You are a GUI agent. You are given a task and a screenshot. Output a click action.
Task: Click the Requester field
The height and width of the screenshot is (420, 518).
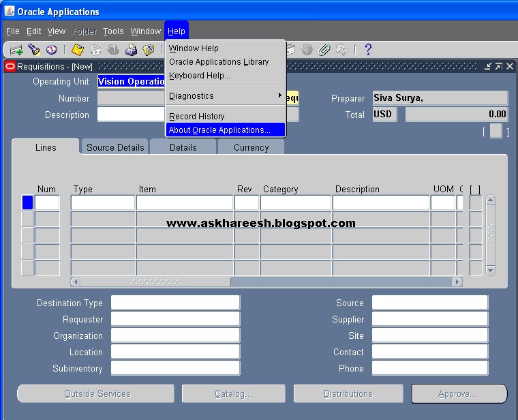(x=175, y=319)
